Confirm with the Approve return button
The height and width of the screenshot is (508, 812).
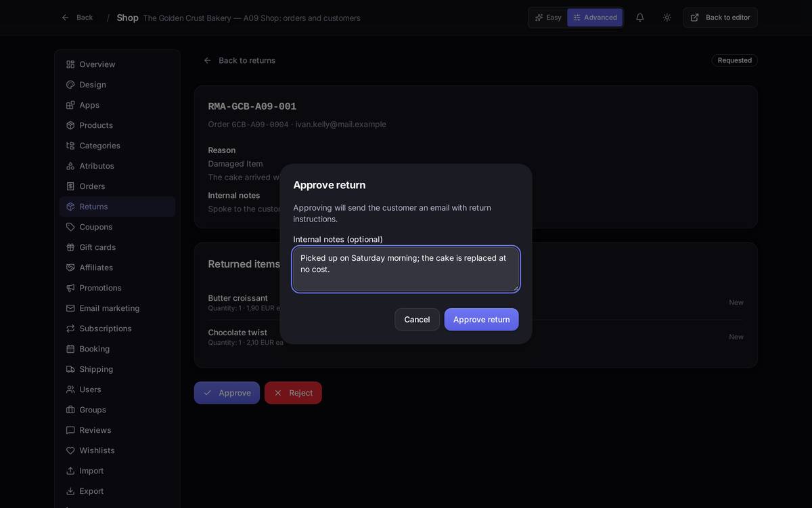[x=482, y=320]
